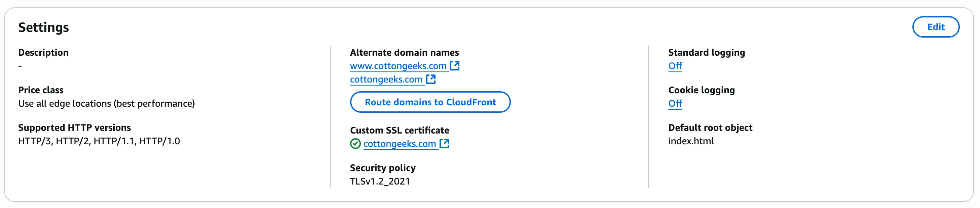Screen dimensions: 980x208
Task: Click the TLSv1.2_2021 security policy value
Action: pyautogui.click(x=380, y=181)
